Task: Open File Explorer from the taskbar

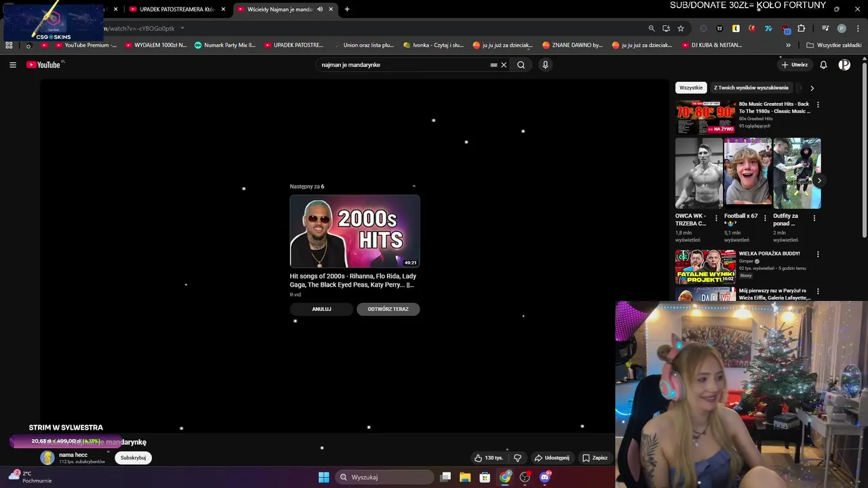Action: 465,477
